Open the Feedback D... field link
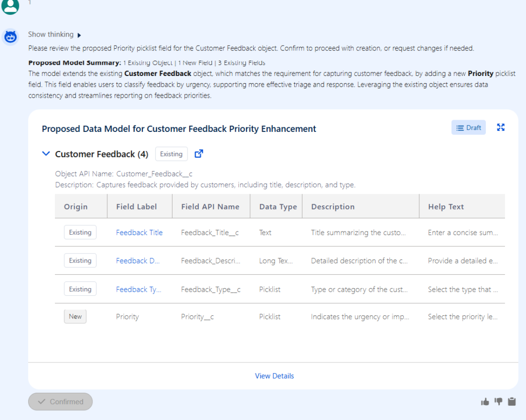This screenshot has height=420, width=526. click(x=138, y=261)
